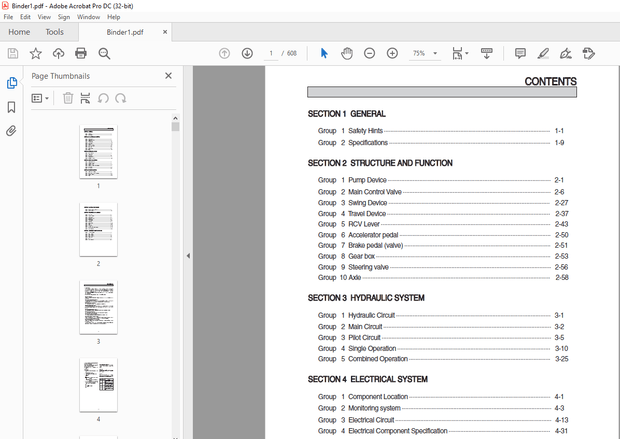This screenshot has height=439, width=620.
Task: Zoom in with plus icon
Action: (392, 53)
